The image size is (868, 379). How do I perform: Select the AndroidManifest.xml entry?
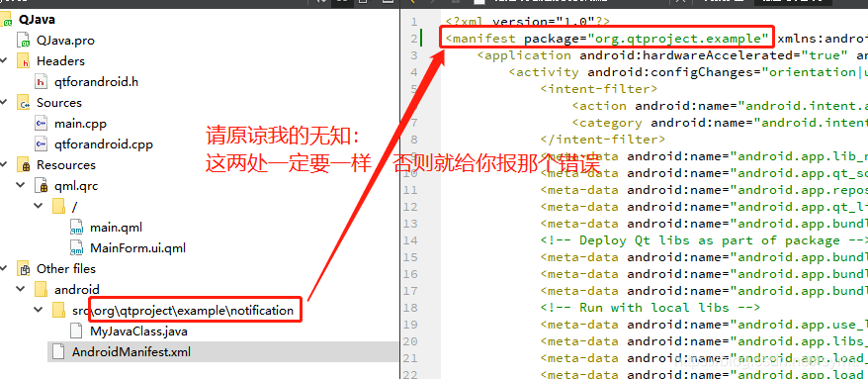131,352
